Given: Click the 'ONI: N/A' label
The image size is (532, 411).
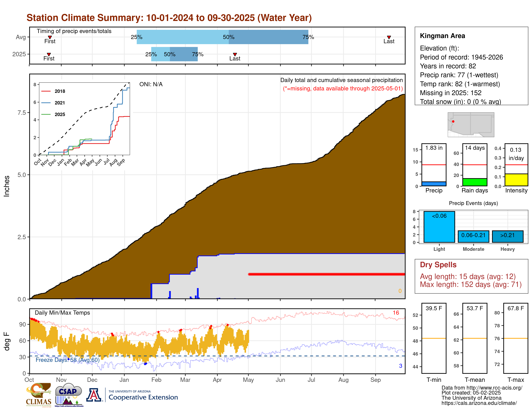Looking at the screenshot, I should click(x=151, y=84).
